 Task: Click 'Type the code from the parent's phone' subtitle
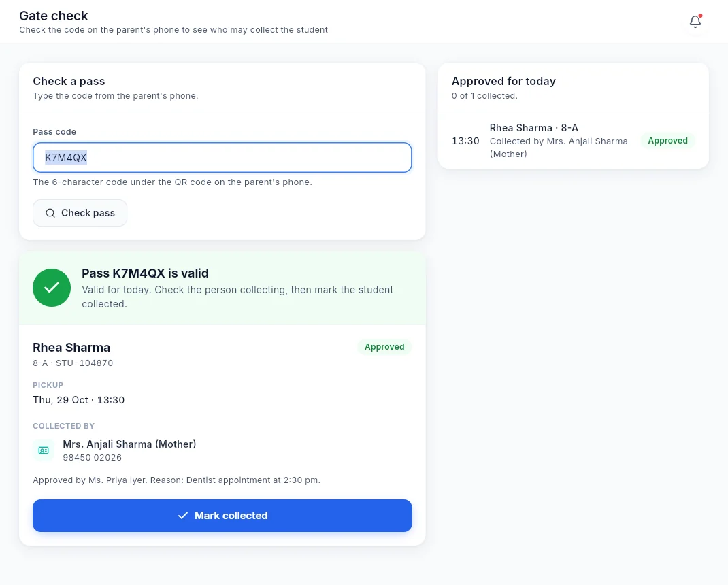point(115,96)
